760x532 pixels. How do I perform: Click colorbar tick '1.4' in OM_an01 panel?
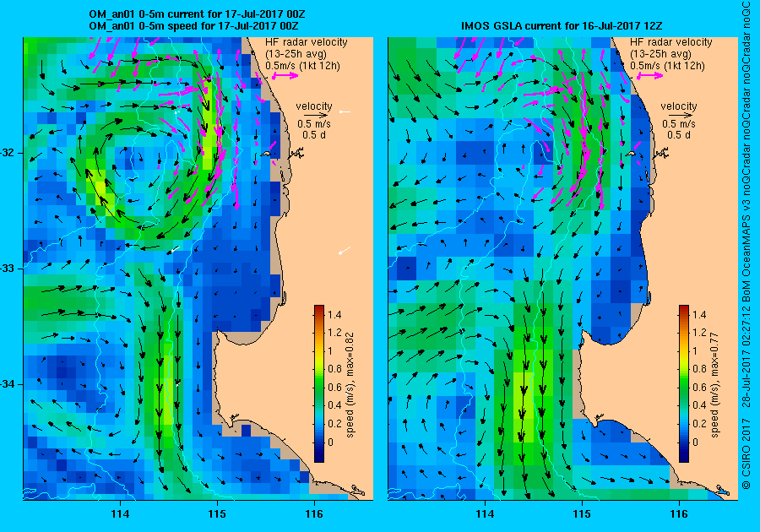(334, 315)
